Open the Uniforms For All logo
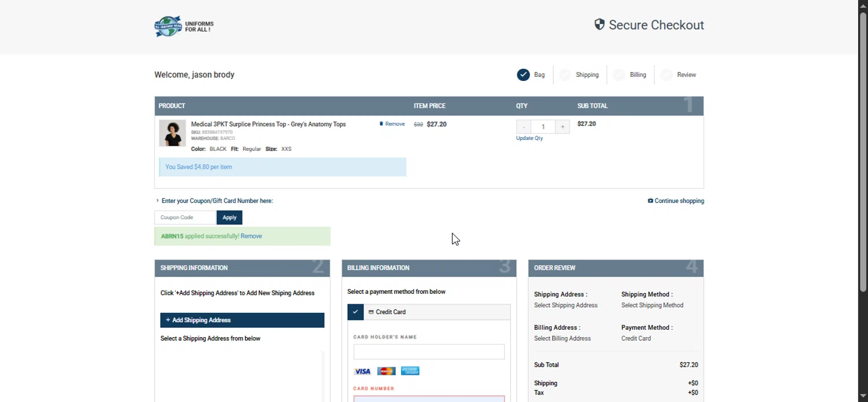Image resolution: width=868 pixels, height=402 pixels. pos(184,26)
